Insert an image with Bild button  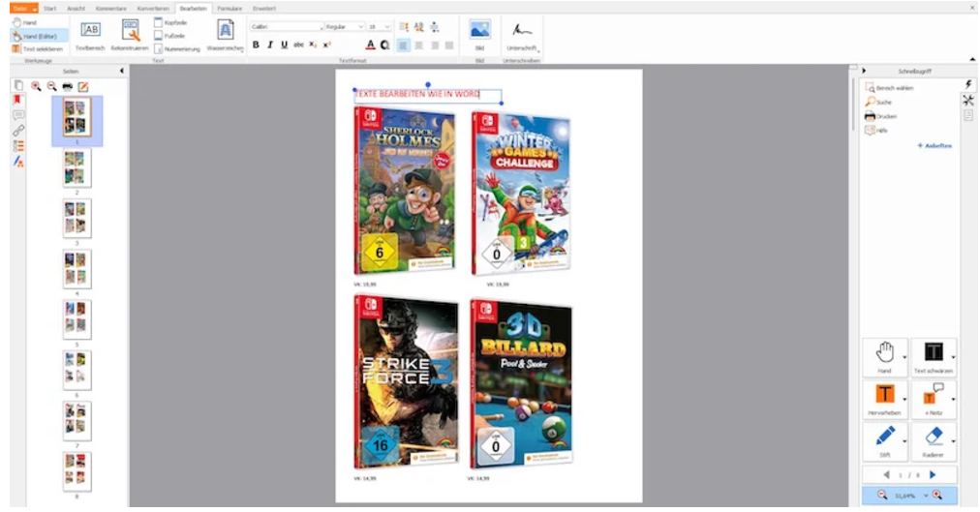[479, 35]
